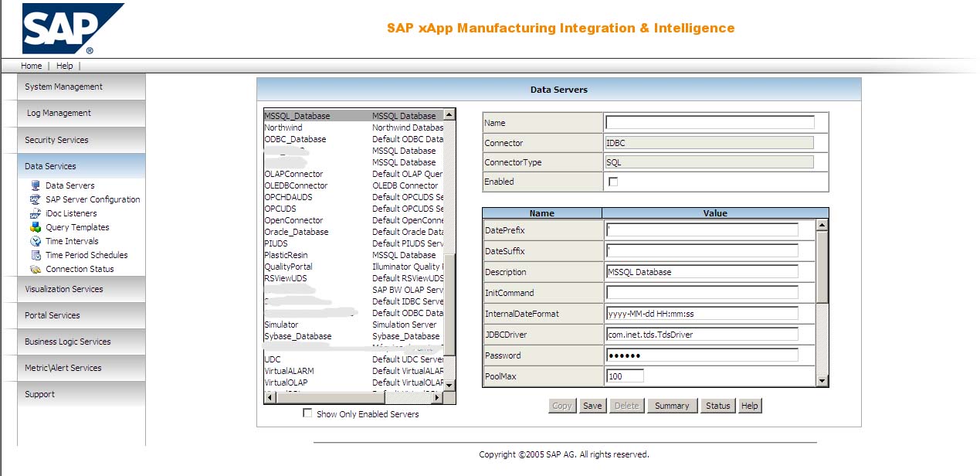
Task: Click inside the JDBCDriver value field
Action: 701,334
